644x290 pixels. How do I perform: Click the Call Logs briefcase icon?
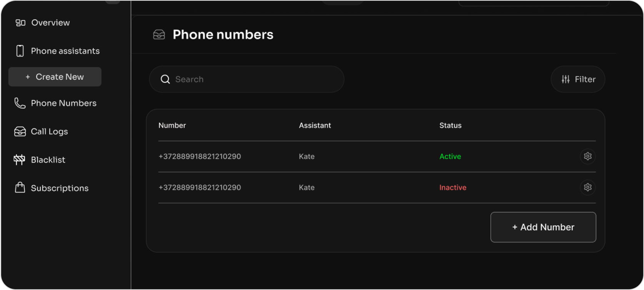pyautogui.click(x=20, y=131)
